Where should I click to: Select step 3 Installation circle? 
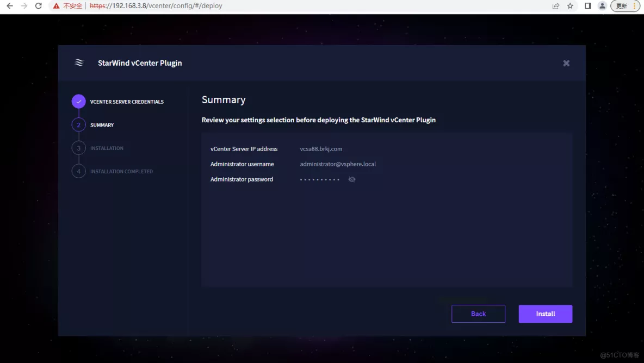click(78, 148)
